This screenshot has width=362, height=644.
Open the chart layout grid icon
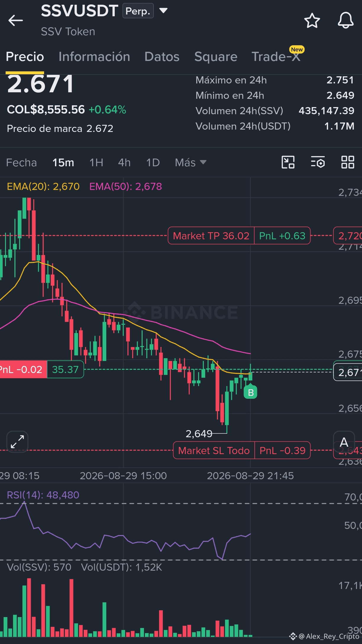pos(348,162)
